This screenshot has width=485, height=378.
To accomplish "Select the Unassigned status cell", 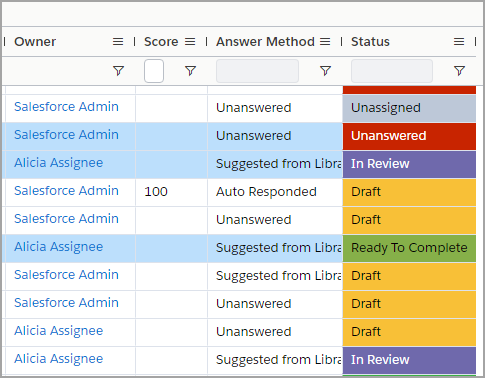I will pyautogui.click(x=409, y=108).
